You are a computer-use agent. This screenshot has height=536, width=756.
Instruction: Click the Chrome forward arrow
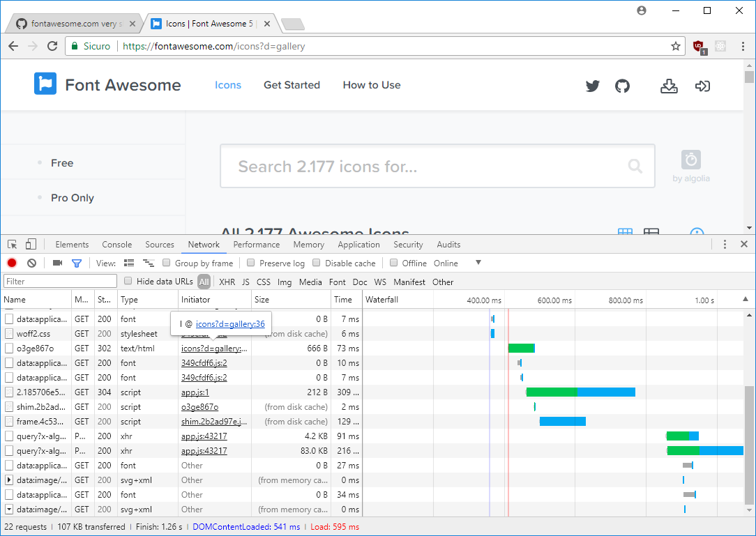coord(33,46)
